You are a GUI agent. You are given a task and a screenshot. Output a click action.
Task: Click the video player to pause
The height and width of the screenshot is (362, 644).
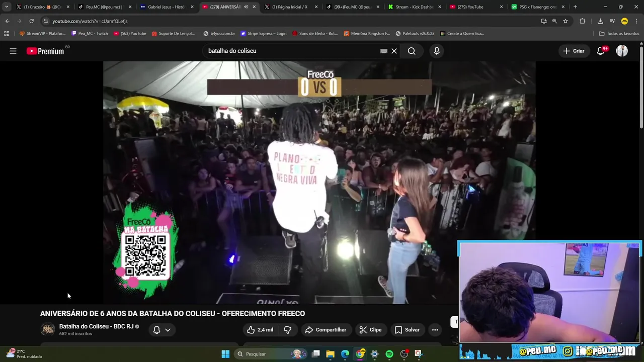[x=319, y=183]
